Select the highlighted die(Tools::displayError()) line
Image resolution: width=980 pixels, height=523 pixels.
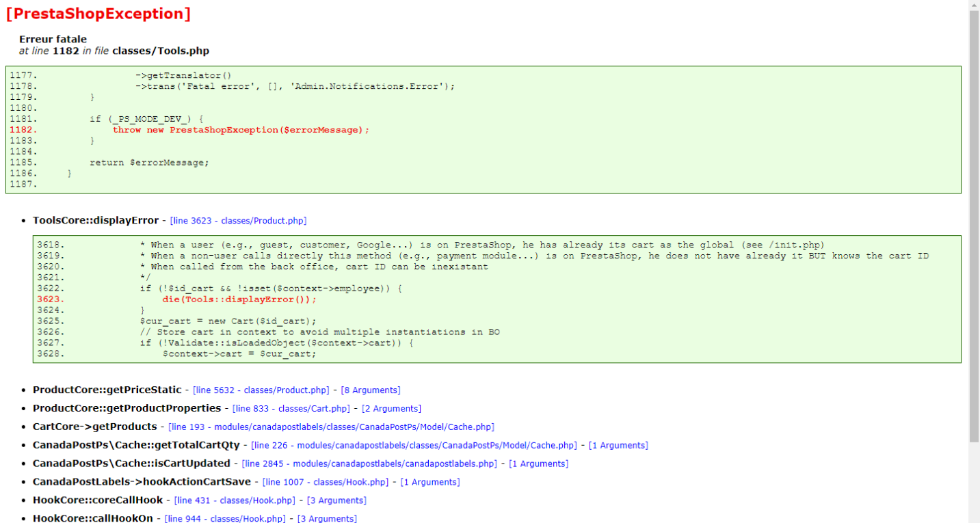[240, 299]
